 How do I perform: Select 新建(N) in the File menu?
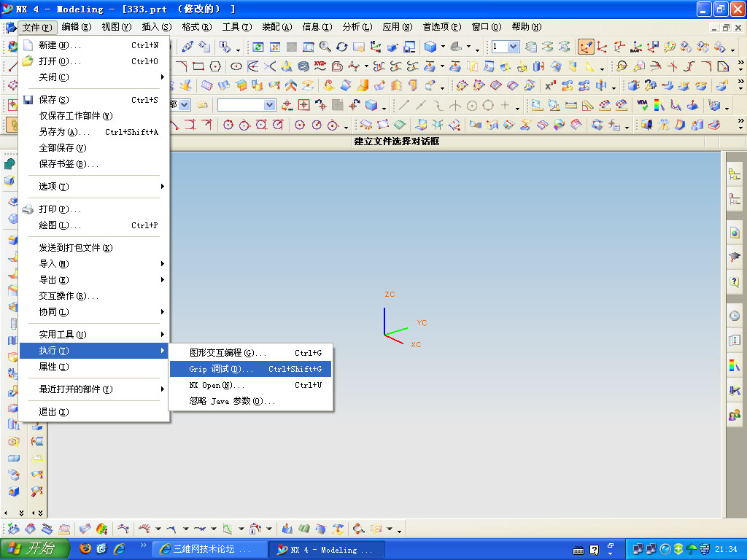(x=94, y=45)
